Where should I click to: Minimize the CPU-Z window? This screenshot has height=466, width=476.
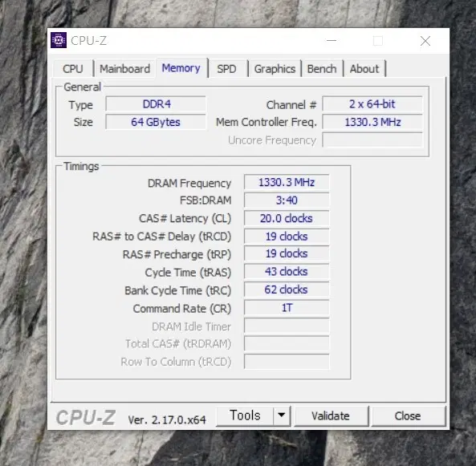coord(332,40)
